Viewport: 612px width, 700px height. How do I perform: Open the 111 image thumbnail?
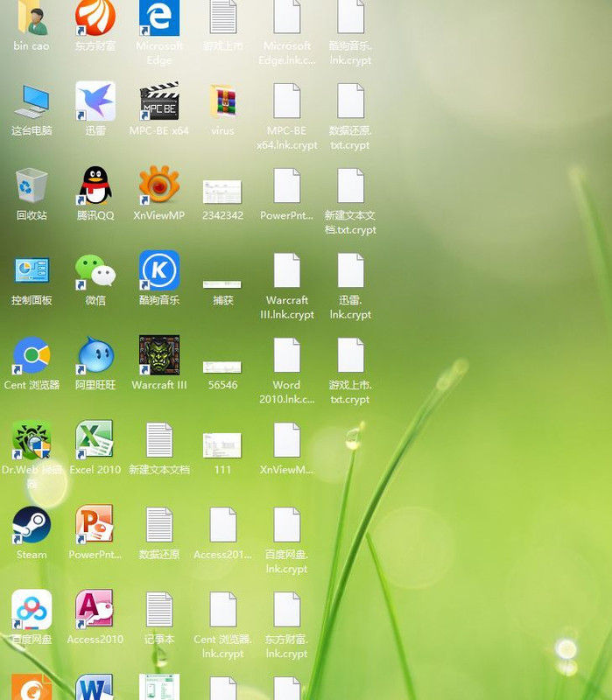[222, 445]
